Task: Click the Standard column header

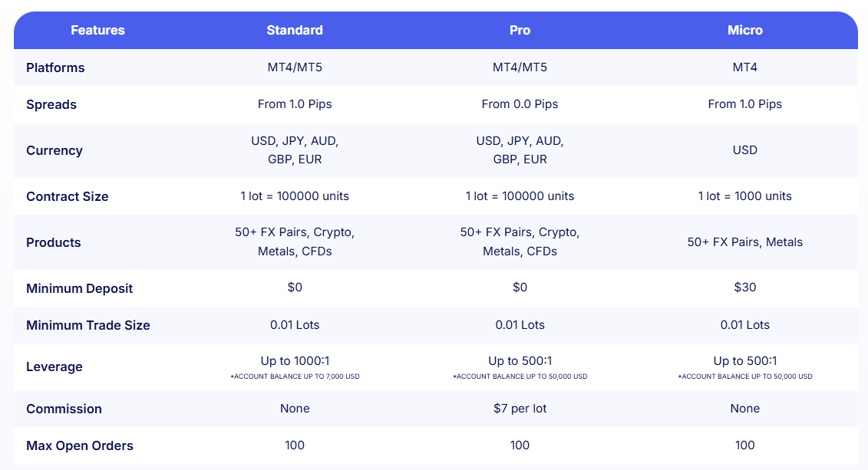Action: coord(295,31)
